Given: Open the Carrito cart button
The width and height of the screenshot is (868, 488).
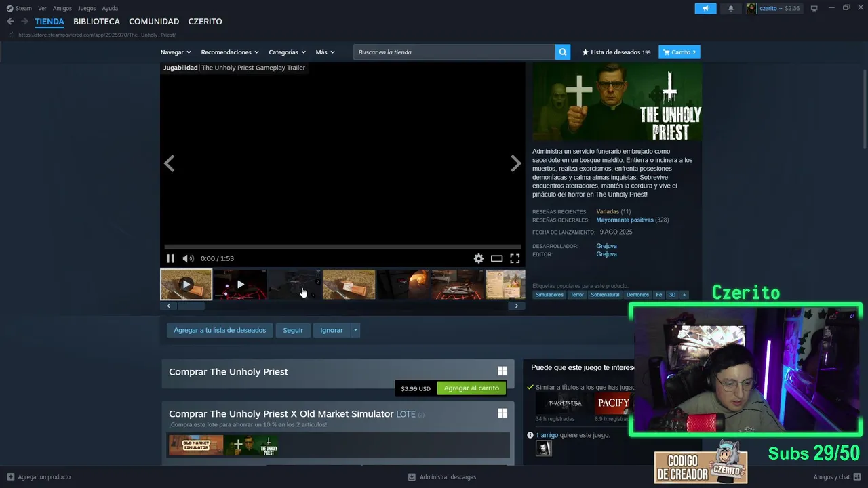Looking at the screenshot, I should (679, 52).
